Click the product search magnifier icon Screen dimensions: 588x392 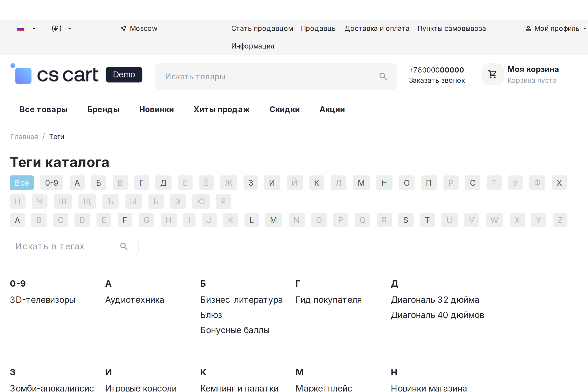tap(383, 76)
